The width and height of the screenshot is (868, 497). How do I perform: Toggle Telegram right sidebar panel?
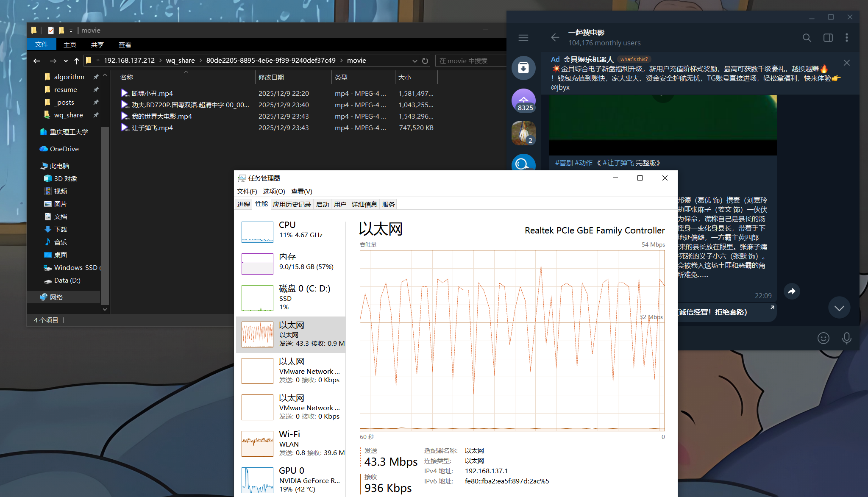tap(828, 38)
